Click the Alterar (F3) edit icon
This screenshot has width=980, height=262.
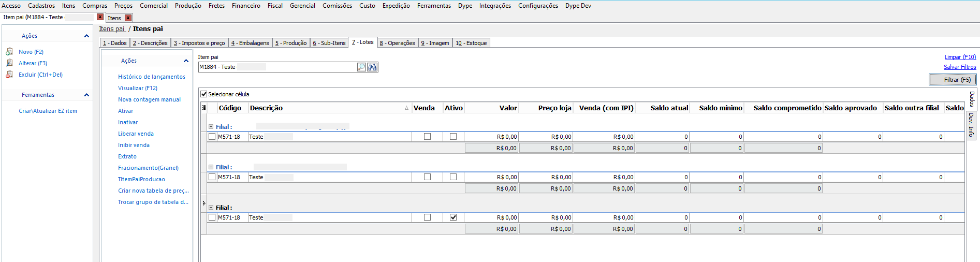[x=9, y=63]
